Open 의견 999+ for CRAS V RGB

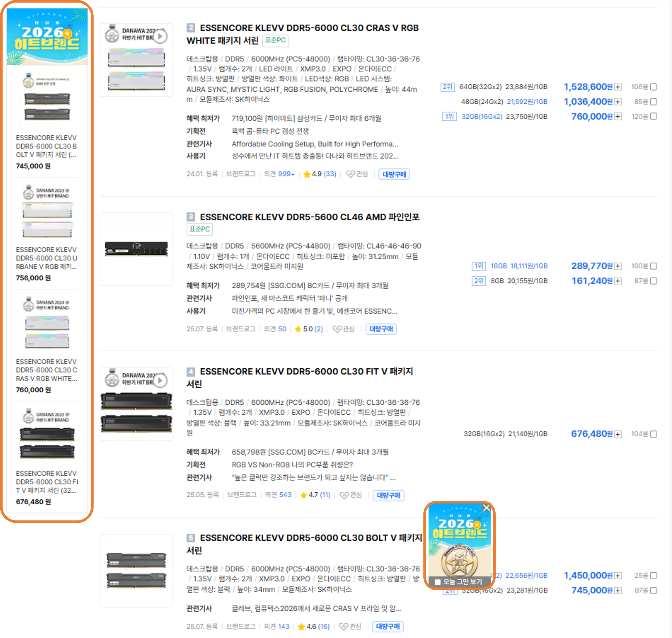(x=279, y=174)
